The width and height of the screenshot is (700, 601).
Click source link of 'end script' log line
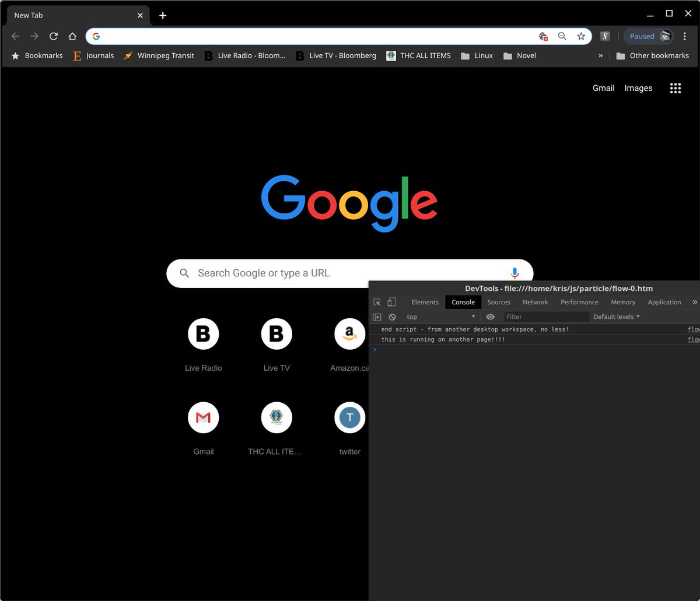pos(694,329)
